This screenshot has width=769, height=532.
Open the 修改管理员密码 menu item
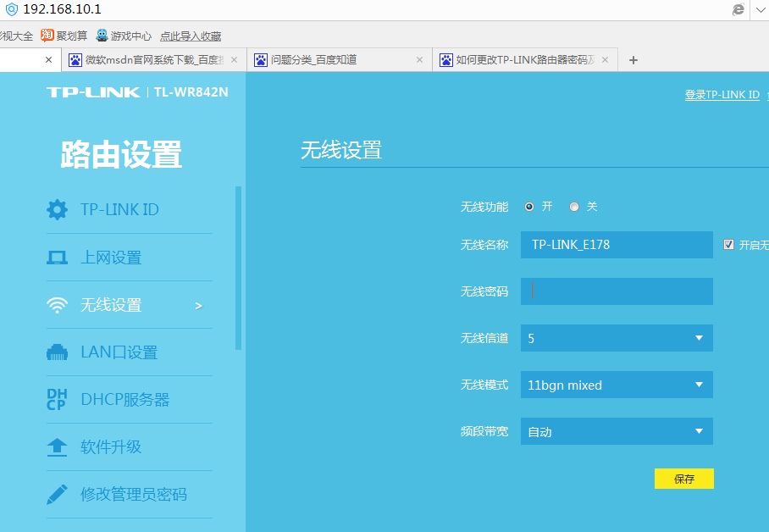coord(130,494)
